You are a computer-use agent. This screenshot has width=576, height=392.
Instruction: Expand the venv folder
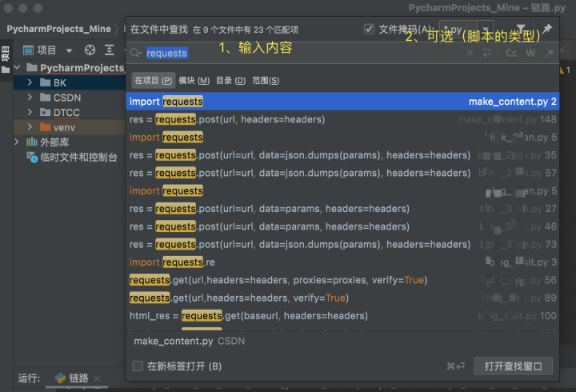[x=30, y=127]
